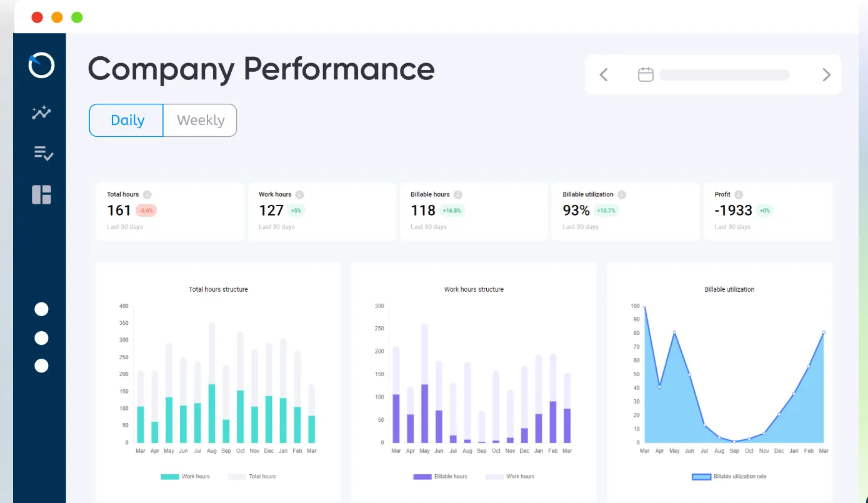Open the calendar date picker
868x503 pixels.
pos(645,74)
